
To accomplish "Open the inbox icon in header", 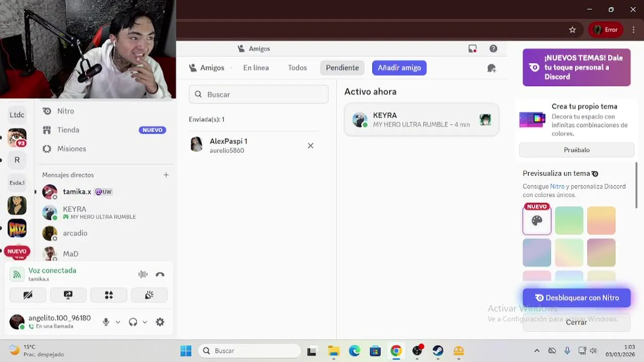I will tap(472, 49).
